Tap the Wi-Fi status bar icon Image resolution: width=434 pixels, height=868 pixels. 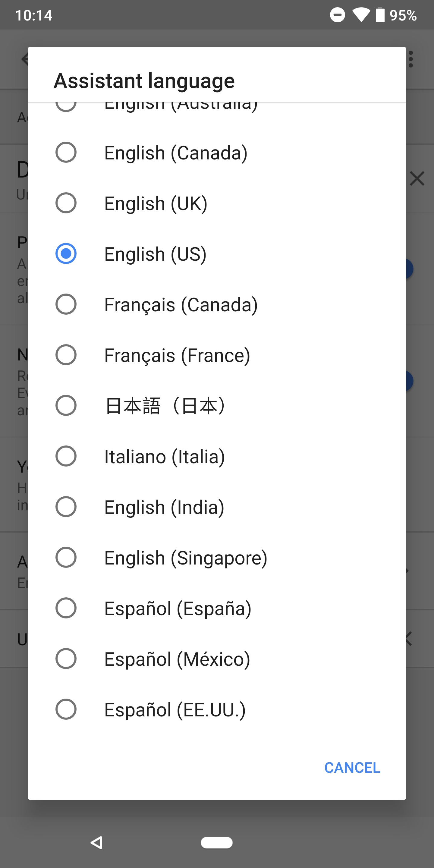click(x=361, y=15)
